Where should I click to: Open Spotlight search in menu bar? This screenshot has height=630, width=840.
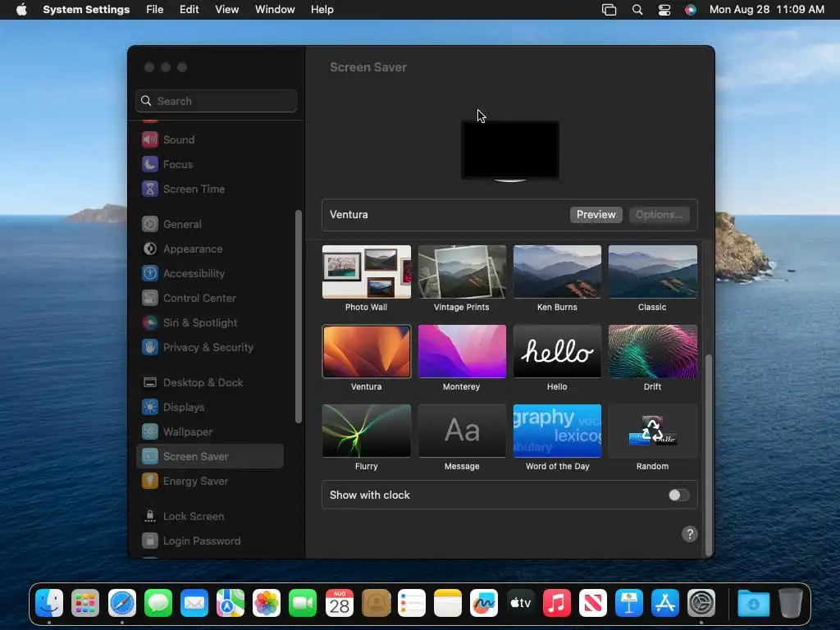click(637, 10)
